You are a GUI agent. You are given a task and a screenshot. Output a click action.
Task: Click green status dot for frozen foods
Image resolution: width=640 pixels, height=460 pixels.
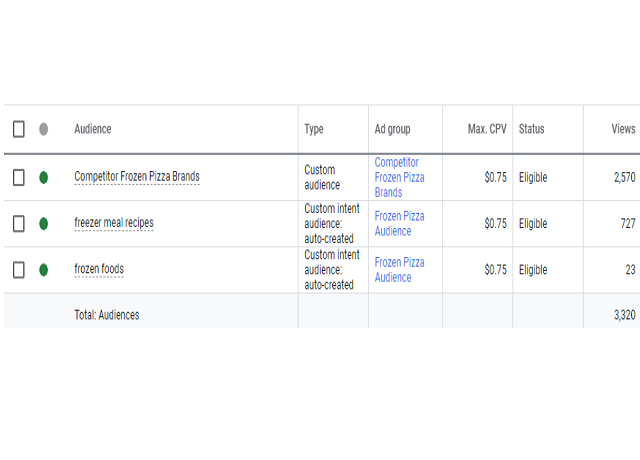43,270
